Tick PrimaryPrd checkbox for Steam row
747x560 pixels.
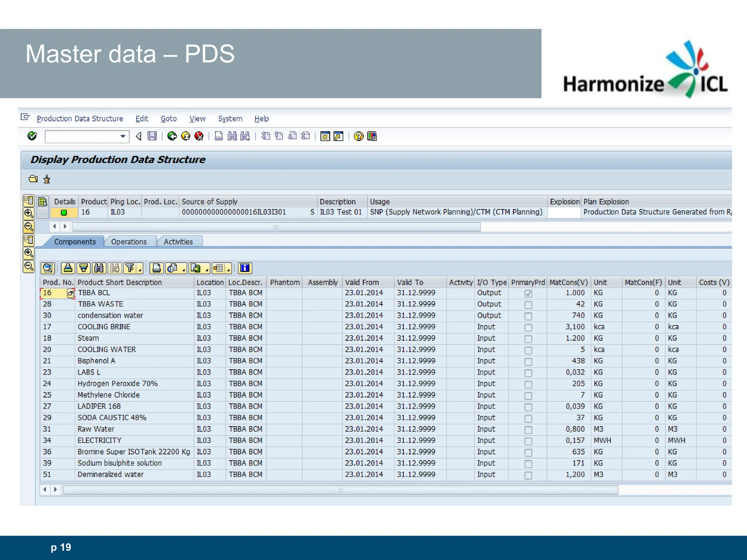(x=528, y=339)
